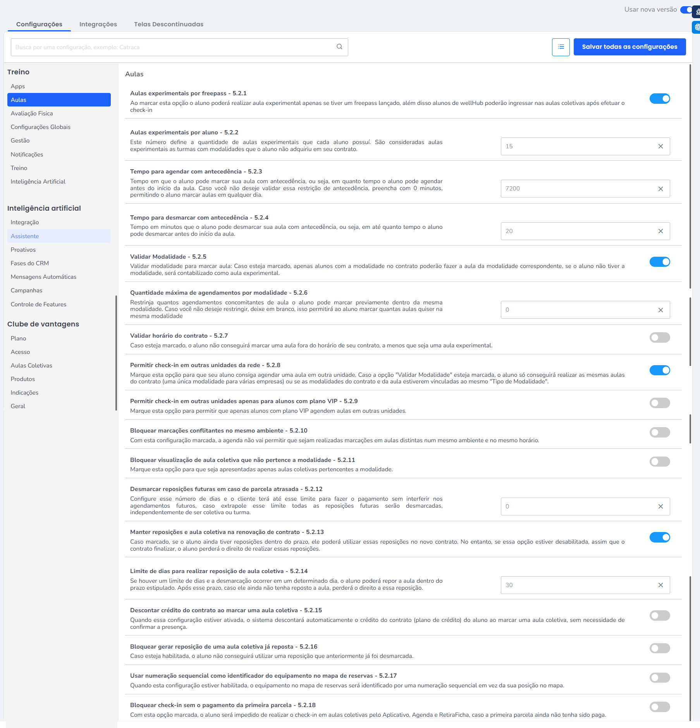Turn off the Validar Modalidade switch
700x728 pixels.
pos(659,262)
